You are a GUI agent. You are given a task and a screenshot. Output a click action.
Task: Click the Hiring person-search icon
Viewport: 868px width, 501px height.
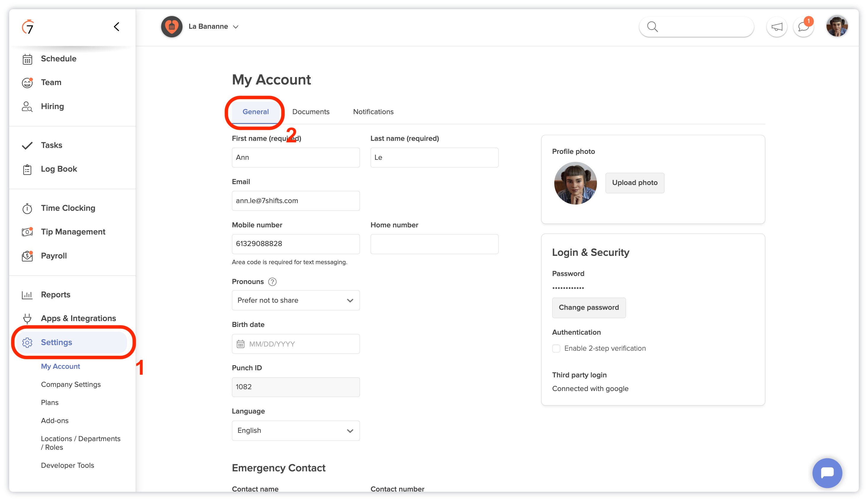coord(27,106)
